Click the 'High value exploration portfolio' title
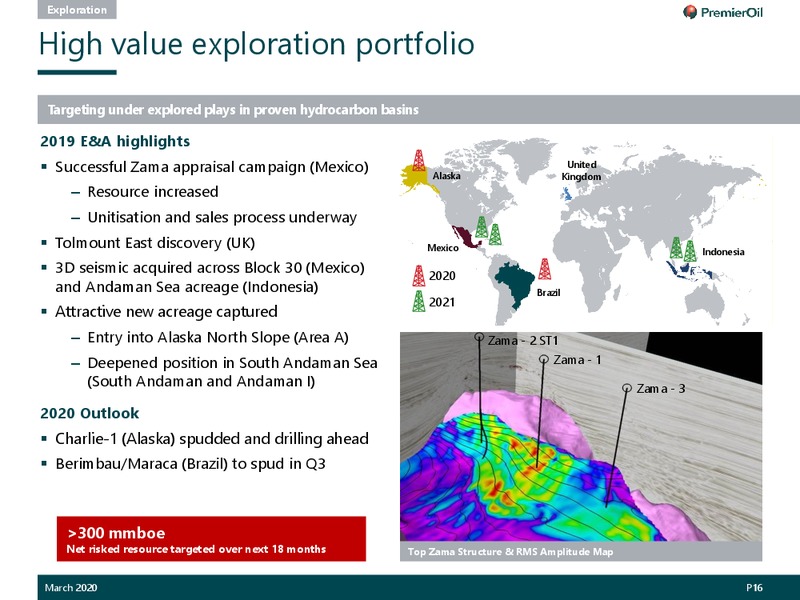The width and height of the screenshot is (800, 600). (257, 44)
